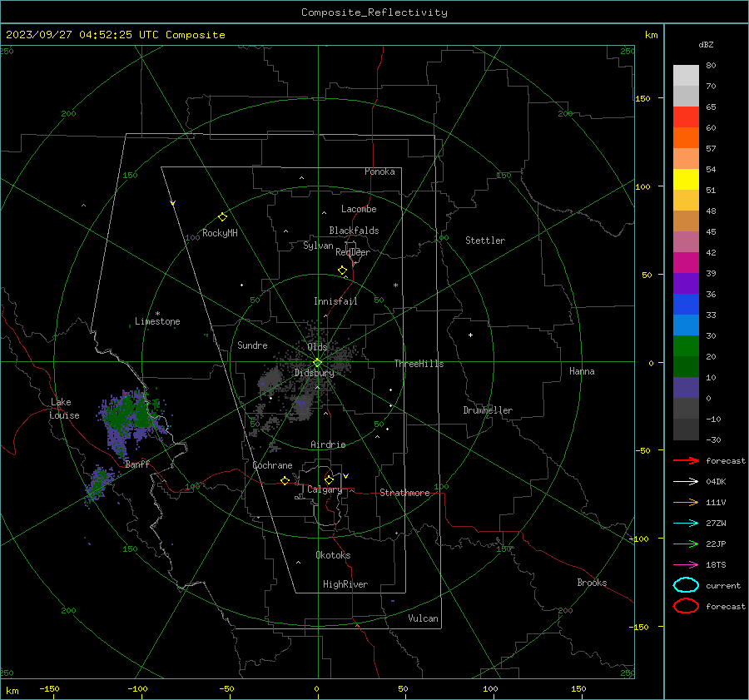This screenshot has width=749, height=700.
Task: Click the red forecast ellipse legend symbol
Action: 686,606
